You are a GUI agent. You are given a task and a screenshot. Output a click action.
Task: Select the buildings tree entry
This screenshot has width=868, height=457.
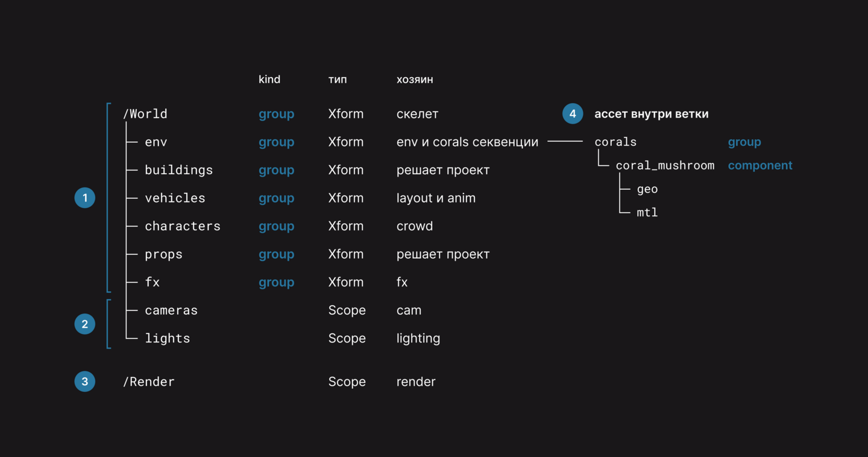click(x=179, y=171)
